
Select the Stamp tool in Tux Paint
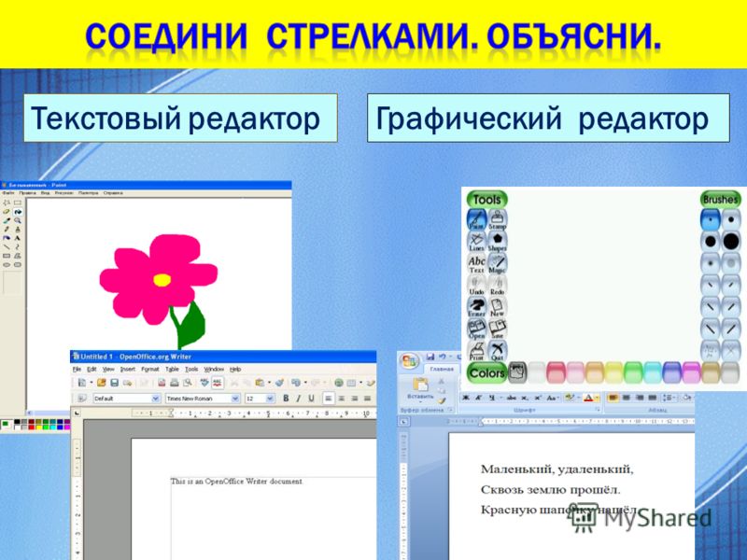click(497, 219)
